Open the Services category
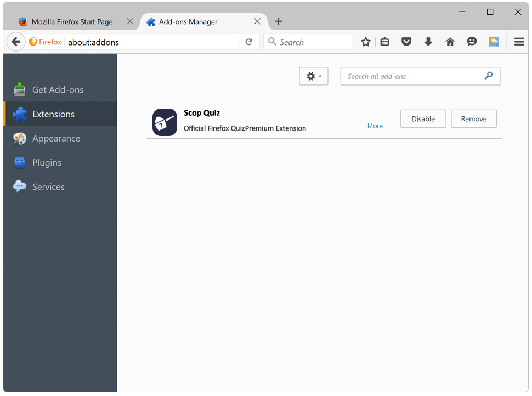The width and height of the screenshot is (532, 396). [48, 187]
